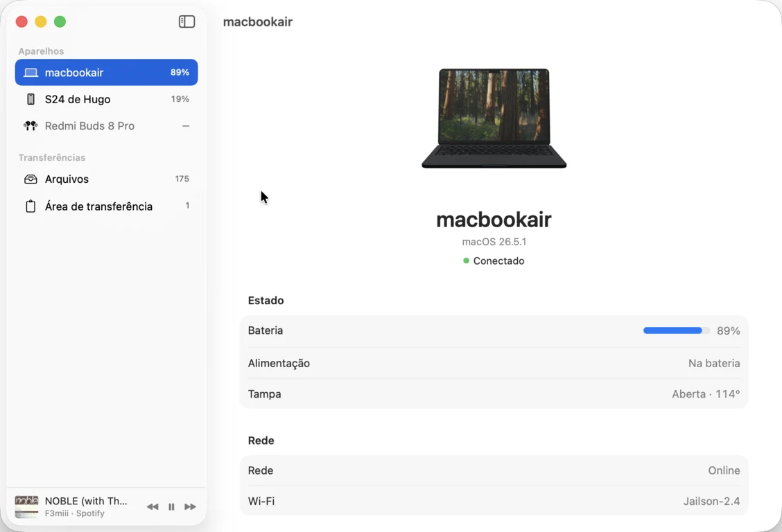Minimize the window with the yellow button
The height and width of the screenshot is (532, 782).
41,21
